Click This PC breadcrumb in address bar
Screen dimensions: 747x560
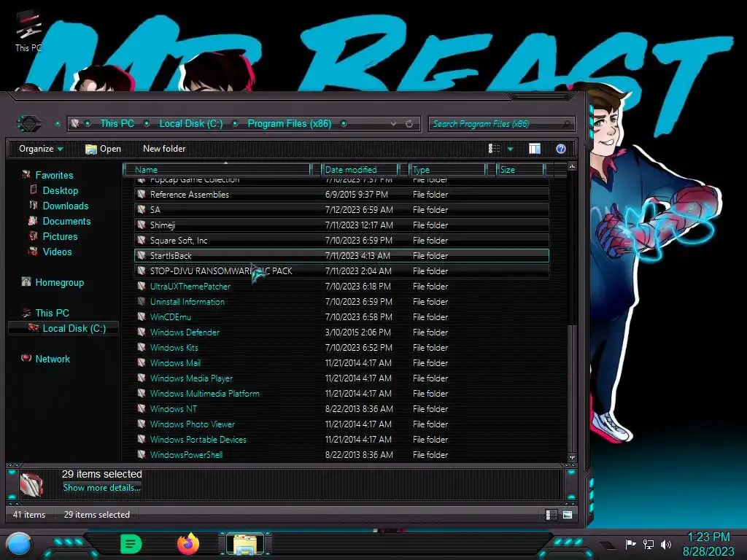pyautogui.click(x=117, y=124)
